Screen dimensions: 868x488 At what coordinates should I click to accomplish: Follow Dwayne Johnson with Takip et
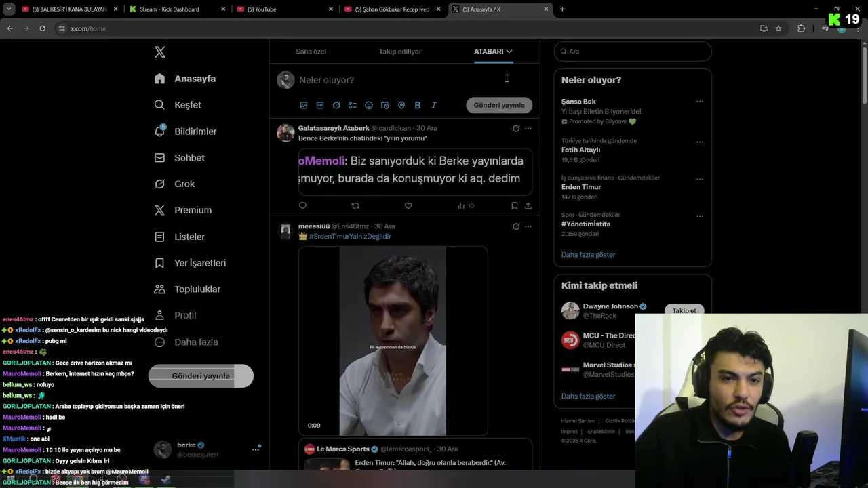(x=684, y=310)
